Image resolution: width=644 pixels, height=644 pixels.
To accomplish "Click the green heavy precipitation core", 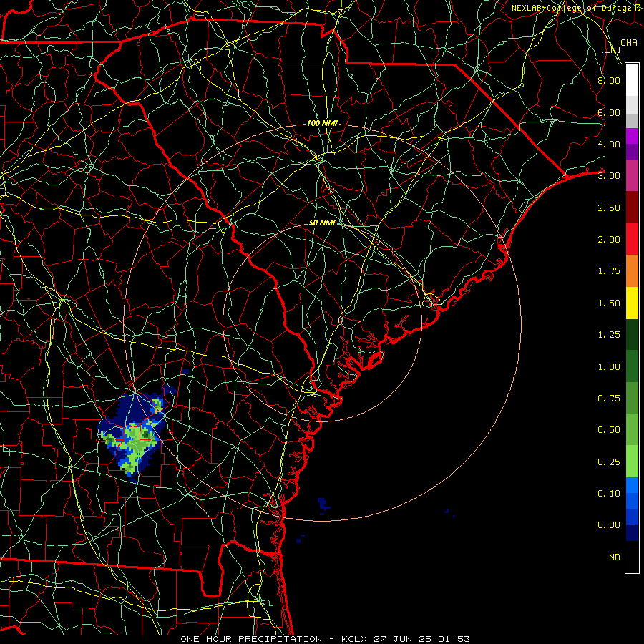I will tap(145, 434).
